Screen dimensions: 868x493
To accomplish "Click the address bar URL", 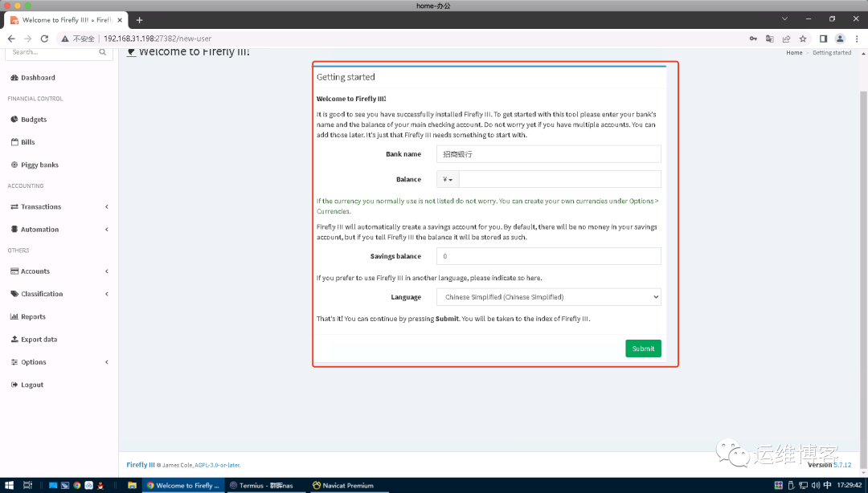I will (158, 39).
